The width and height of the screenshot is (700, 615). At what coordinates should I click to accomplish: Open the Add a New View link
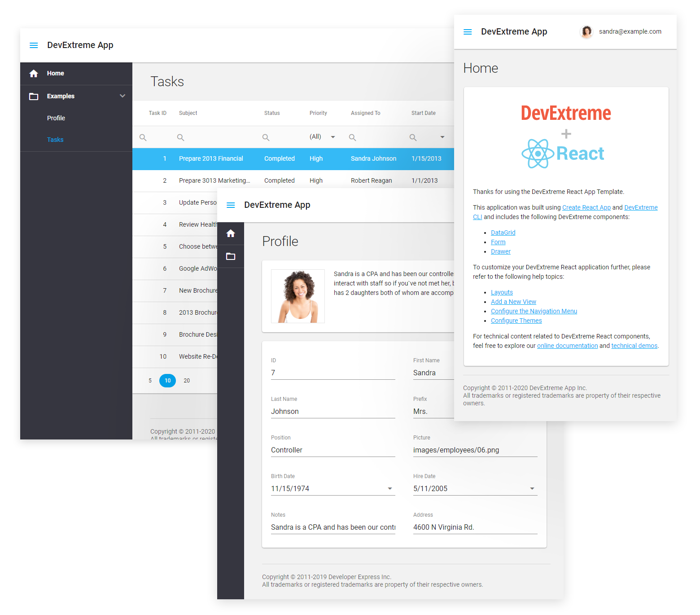[513, 302]
